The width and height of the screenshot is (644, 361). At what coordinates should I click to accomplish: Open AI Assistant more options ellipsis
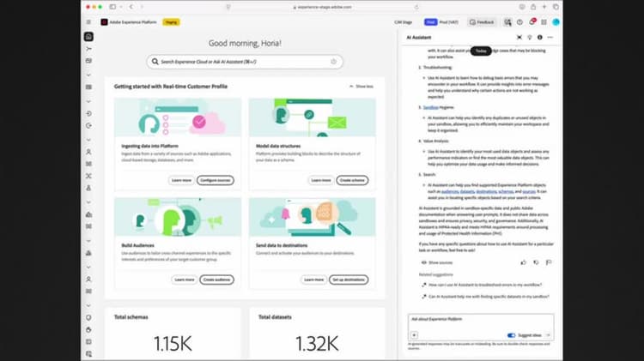pyautogui.click(x=550, y=38)
